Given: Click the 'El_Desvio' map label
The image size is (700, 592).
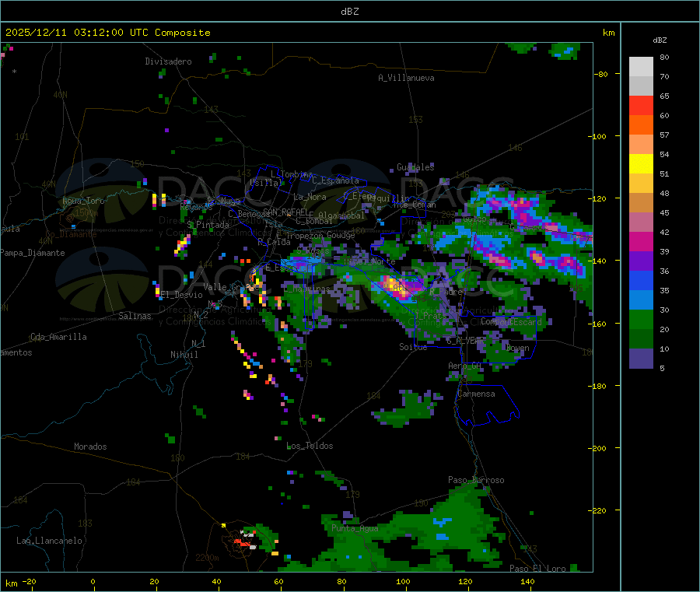Looking at the screenshot, I should coord(182,295).
